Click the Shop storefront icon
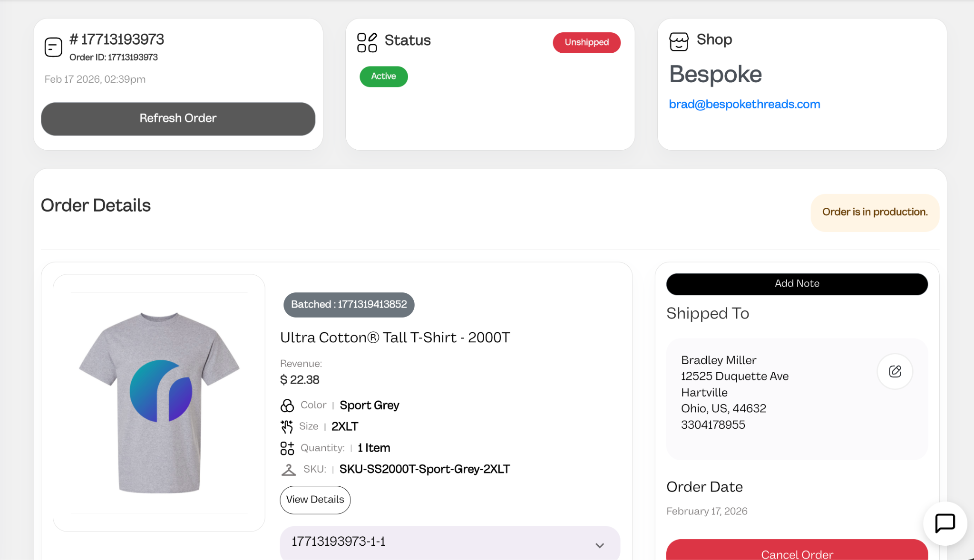The height and width of the screenshot is (560, 974). (x=679, y=41)
